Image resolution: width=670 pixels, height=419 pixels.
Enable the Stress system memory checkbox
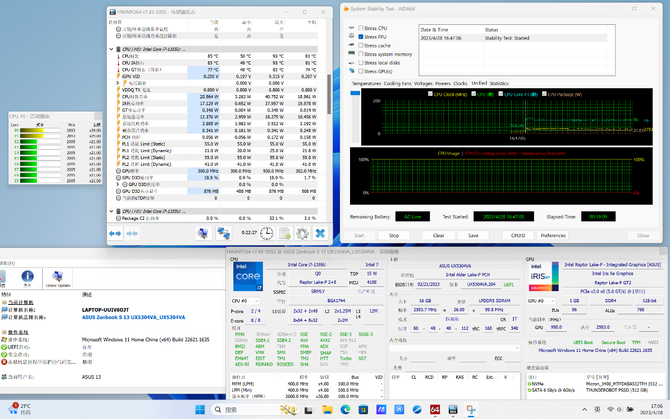pos(361,54)
